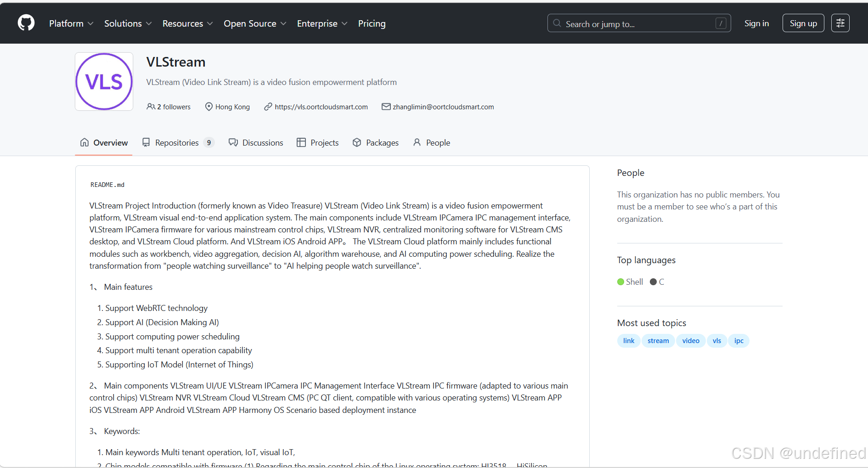Image resolution: width=868 pixels, height=468 pixels.
Task: Click the green Shell language dot
Action: tap(621, 282)
